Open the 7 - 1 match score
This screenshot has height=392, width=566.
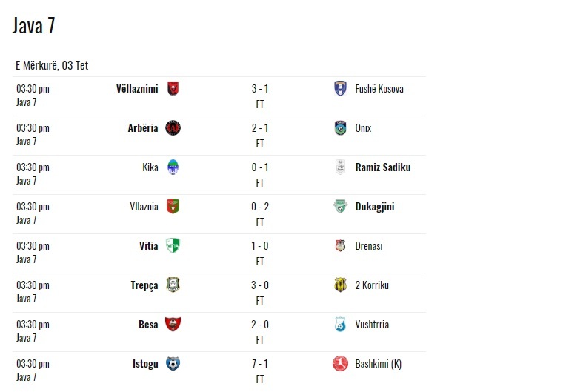260,364
